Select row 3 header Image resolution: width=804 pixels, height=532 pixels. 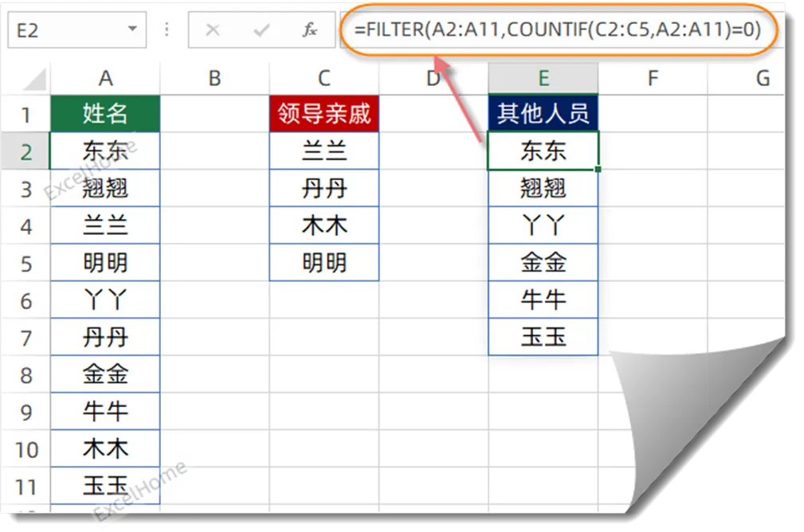[25, 189]
